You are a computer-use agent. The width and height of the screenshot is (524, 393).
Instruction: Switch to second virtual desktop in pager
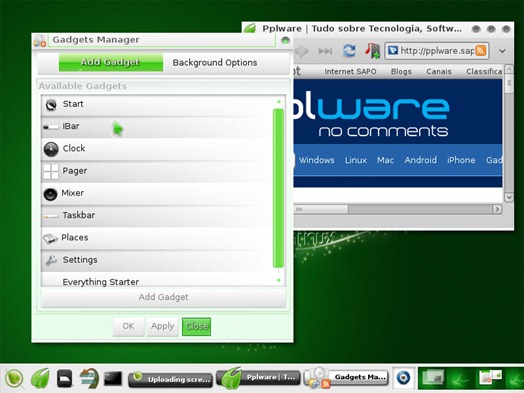pyautogui.click(x=462, y=378)
